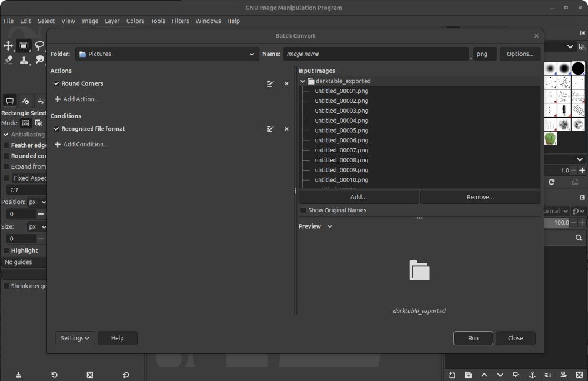Select the Clone stamp tool

(x=24, y=59)
